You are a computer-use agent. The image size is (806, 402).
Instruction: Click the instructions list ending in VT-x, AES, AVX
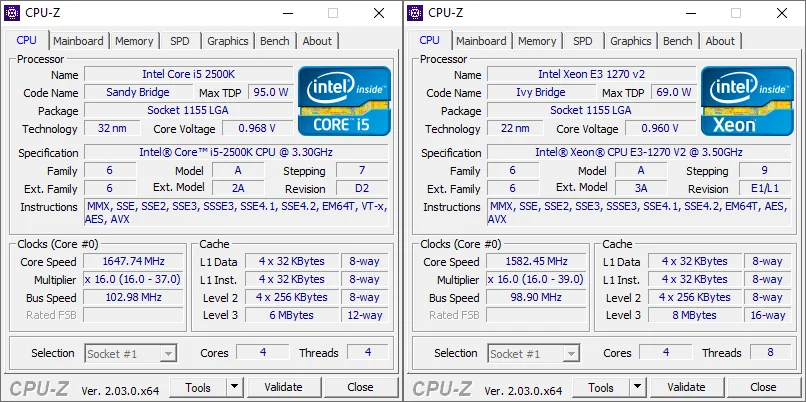coord(236,213)
